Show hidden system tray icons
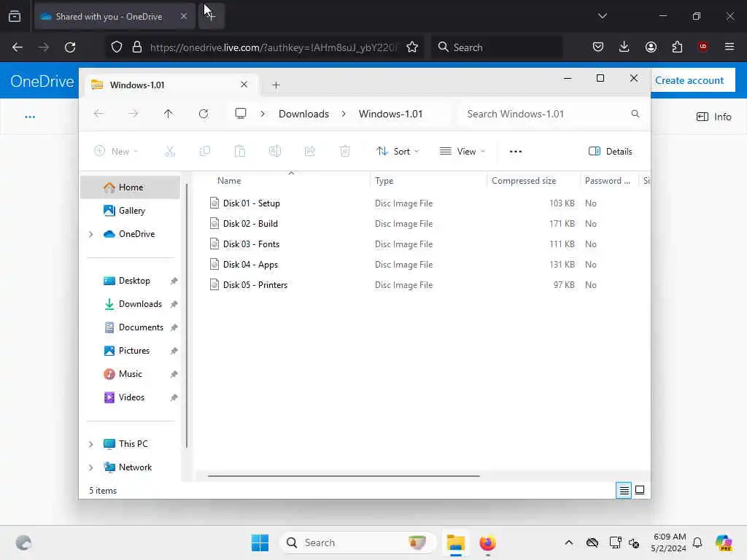747x560 pixels. pyautogui.click(x=568, y=542)
